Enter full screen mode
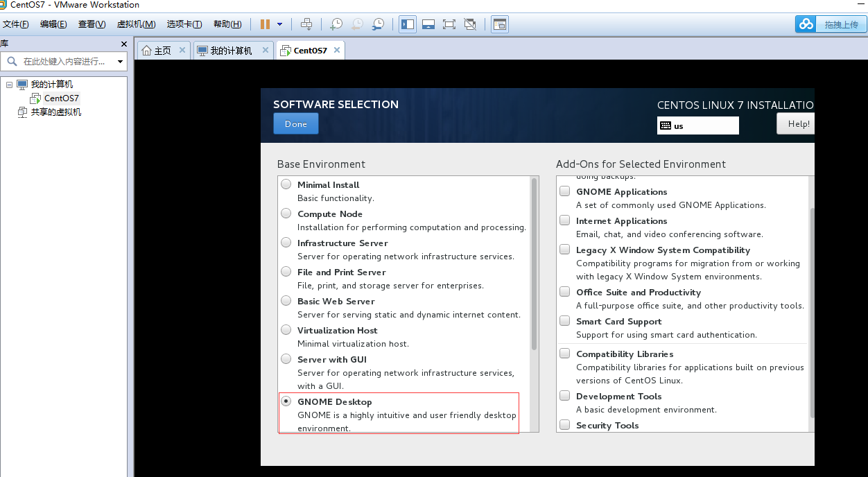 tap(449, 24)
